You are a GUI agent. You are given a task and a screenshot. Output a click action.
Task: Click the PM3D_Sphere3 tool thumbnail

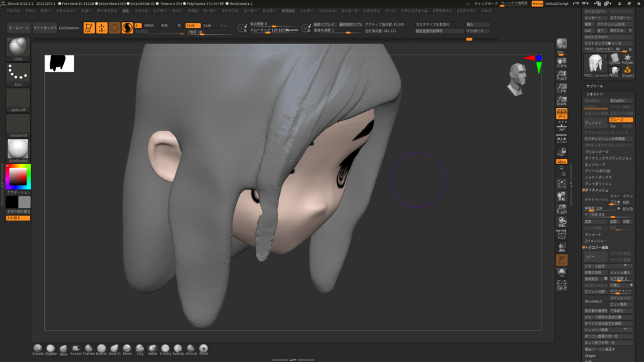[x=596, y=65]
